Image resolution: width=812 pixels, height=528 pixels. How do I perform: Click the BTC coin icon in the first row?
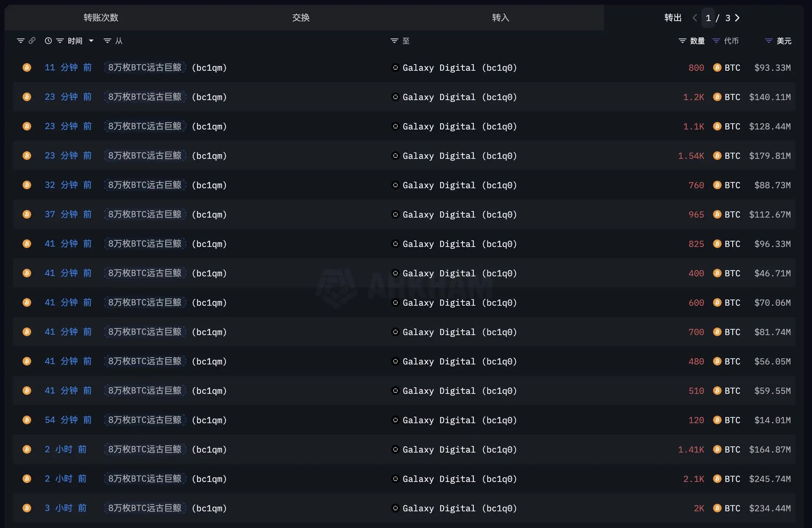[x=26, y=67]
